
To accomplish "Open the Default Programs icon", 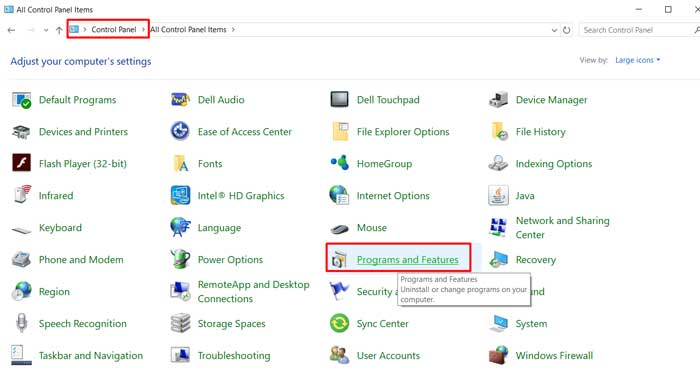I will tap(21, 100).
